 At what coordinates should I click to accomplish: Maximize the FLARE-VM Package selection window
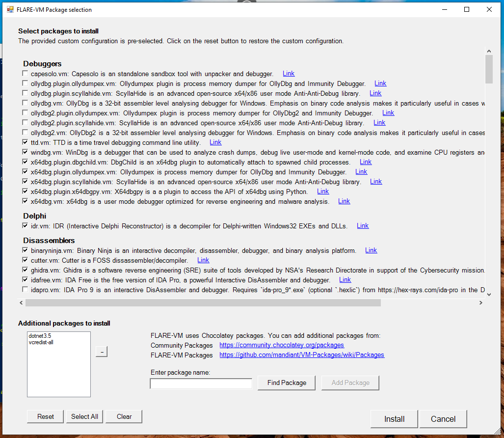coord(467,9)
